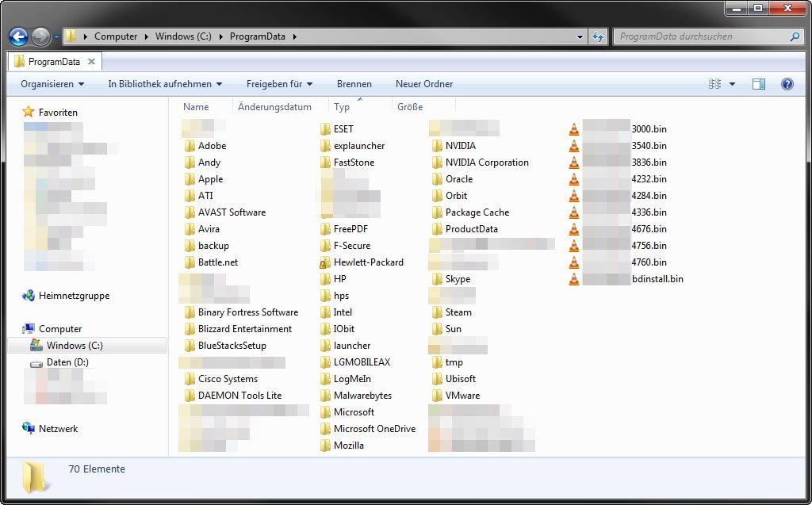812x505 pixels.
Task: Select the Adobe folder icon
Action: 190,146
